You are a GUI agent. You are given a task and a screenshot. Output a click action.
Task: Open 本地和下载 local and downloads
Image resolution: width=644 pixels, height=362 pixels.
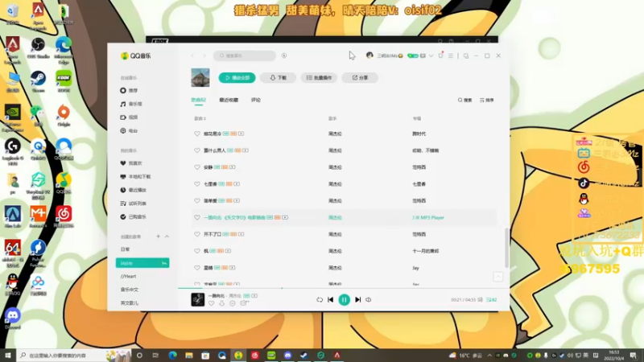point(135,176)
